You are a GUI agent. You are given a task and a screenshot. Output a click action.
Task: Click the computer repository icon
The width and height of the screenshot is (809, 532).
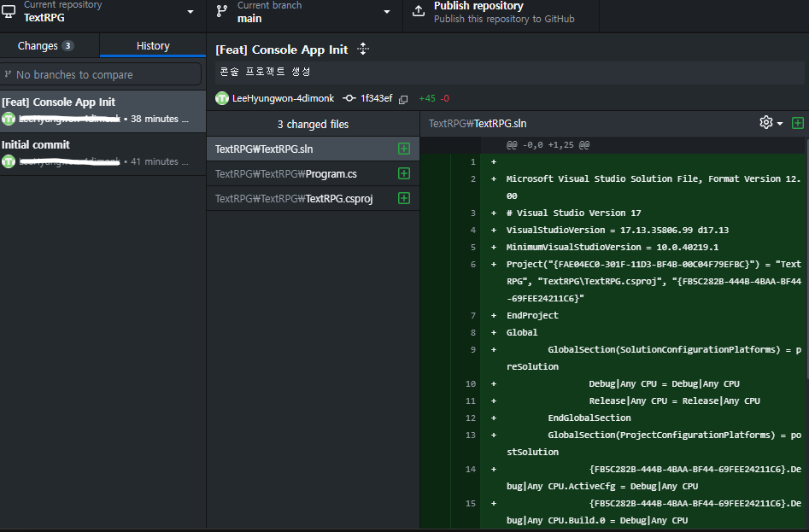[x=9, y=11]
